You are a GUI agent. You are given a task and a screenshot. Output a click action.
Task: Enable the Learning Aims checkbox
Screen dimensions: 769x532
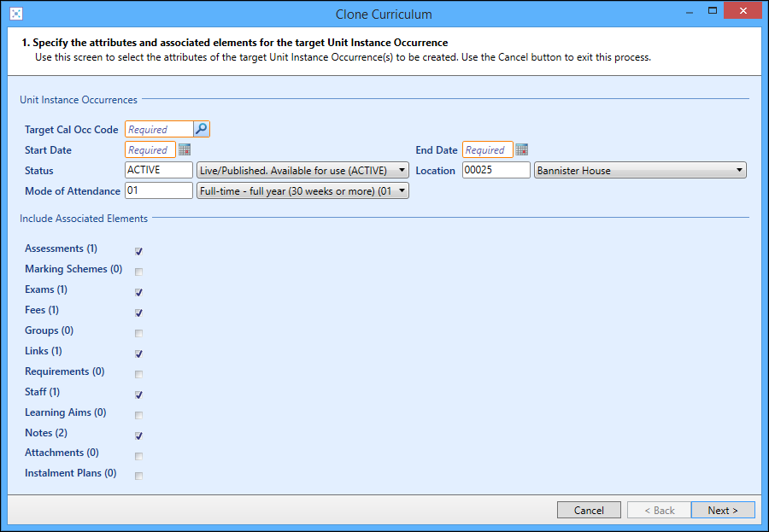pos(138,415)
